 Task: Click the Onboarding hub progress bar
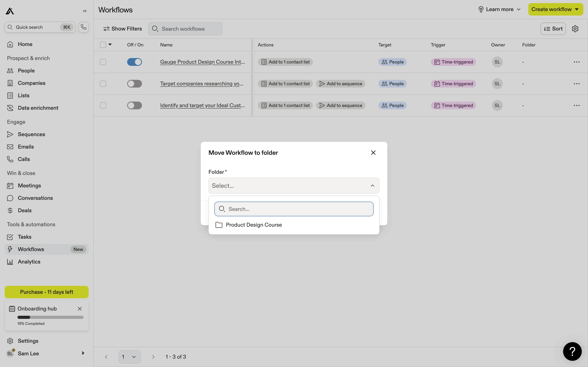point(50,317)
